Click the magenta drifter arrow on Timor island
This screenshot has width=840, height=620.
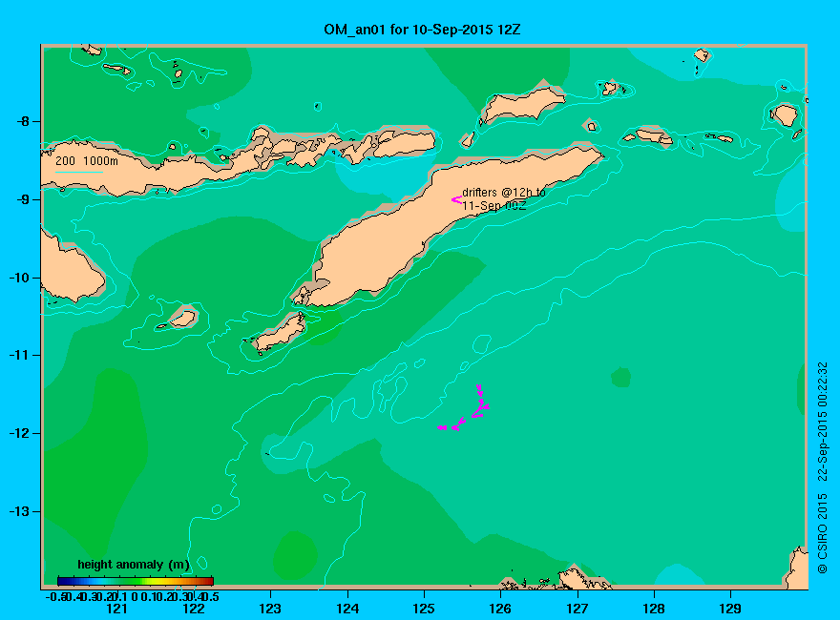point(456,199)
